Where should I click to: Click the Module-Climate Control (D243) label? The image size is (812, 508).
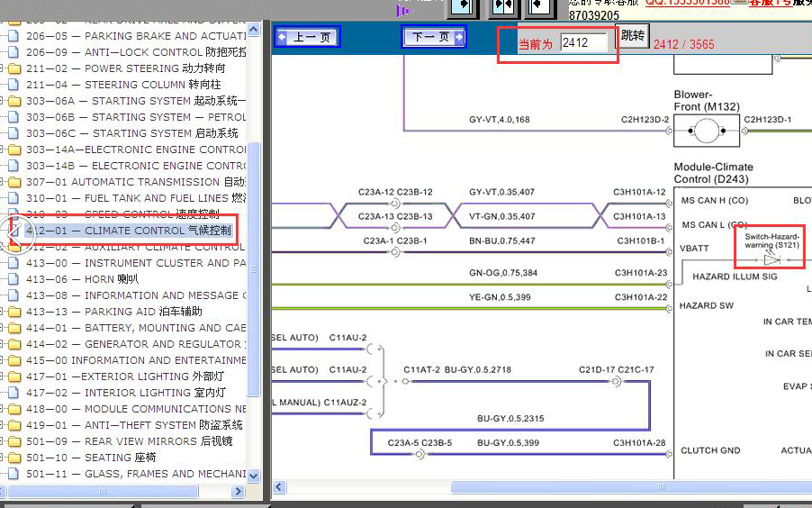tap(714, 173)
